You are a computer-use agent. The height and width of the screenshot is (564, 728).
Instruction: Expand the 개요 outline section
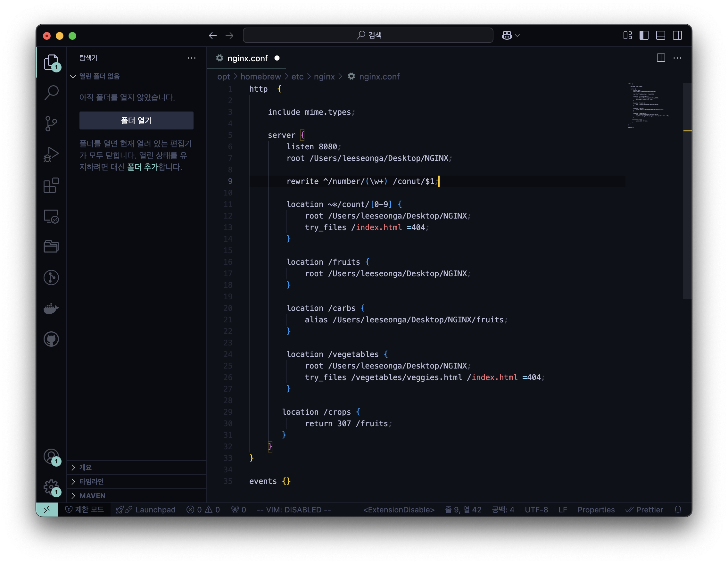(85, 467)
